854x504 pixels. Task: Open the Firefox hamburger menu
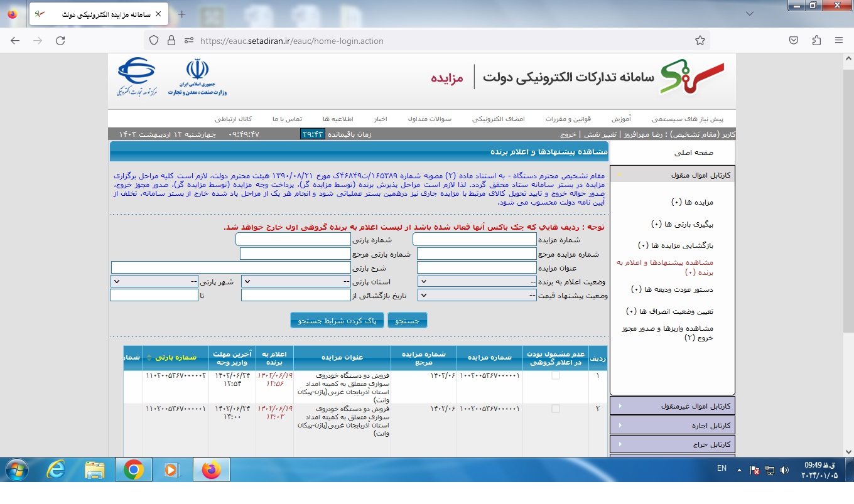[839, 41]
